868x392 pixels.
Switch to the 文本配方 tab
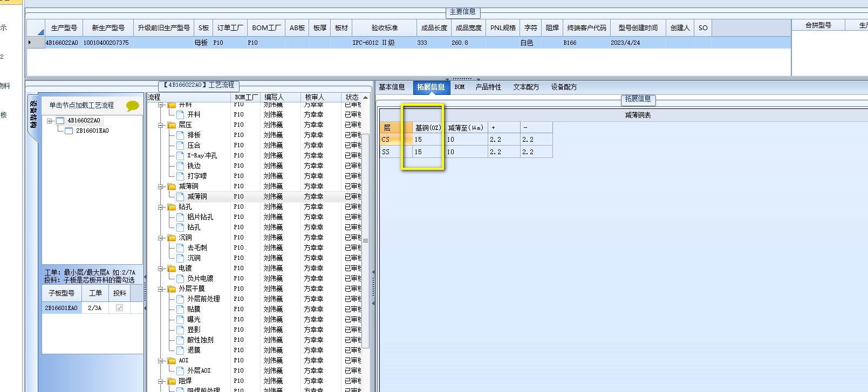[526, 87]
